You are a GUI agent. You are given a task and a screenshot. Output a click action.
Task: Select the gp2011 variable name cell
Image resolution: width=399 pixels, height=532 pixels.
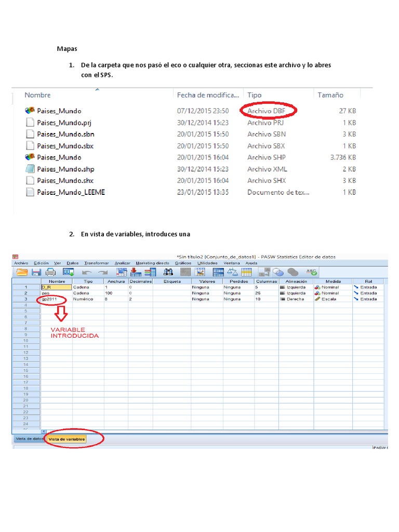tap(57, 299)
